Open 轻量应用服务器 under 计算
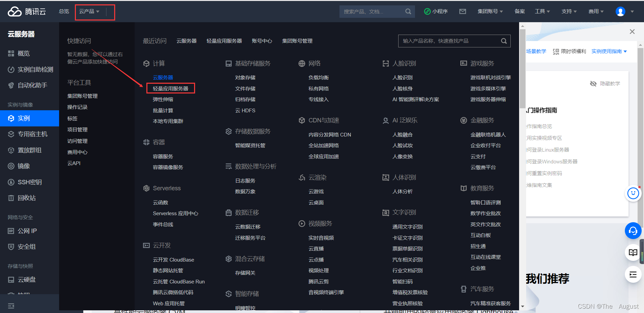 [x=171, y=89]
